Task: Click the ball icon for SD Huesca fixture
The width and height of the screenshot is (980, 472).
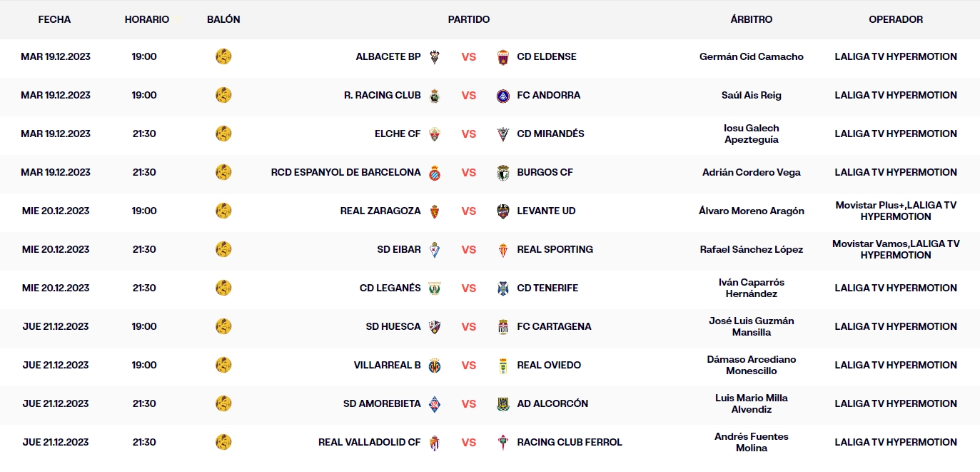Action: pos(223,326)
